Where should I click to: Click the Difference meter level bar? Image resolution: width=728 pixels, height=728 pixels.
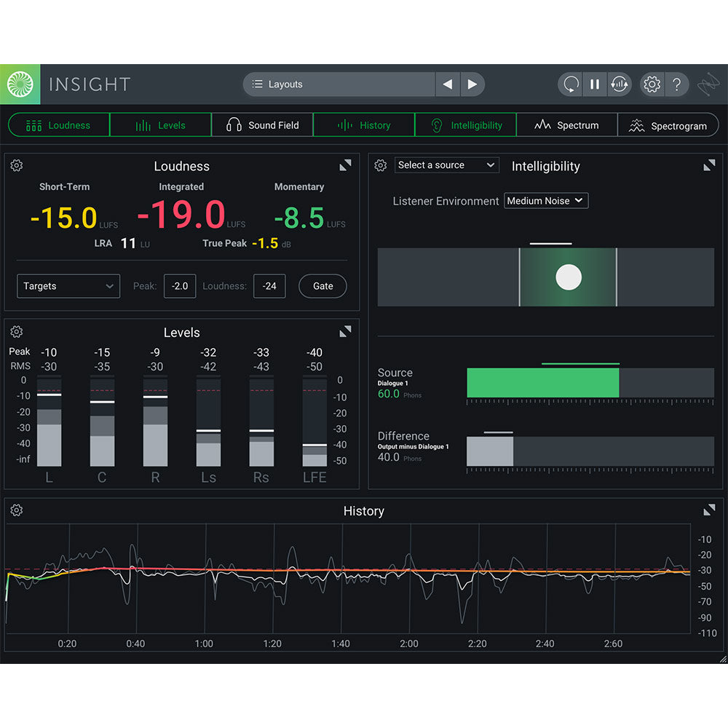(x=489, y=451)
